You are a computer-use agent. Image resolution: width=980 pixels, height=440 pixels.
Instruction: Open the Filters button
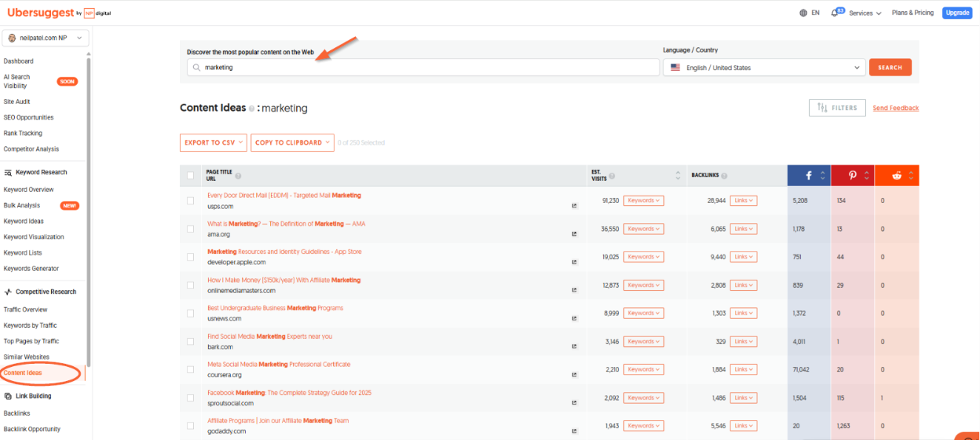[837, 108]
